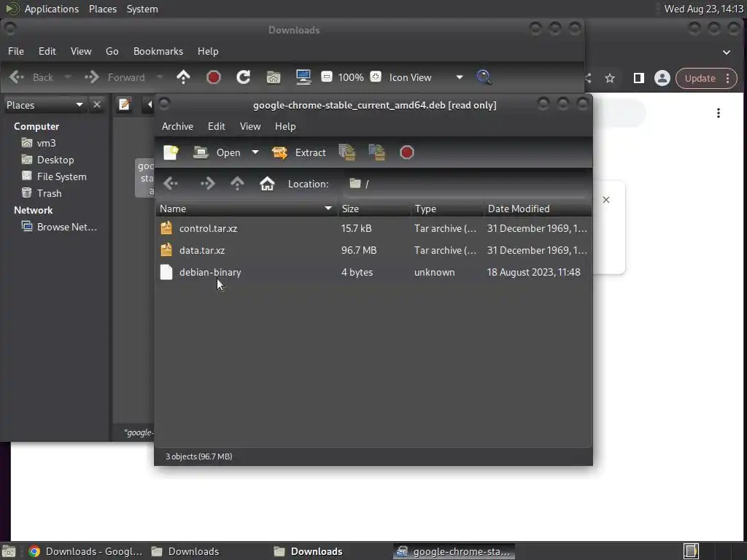Screen dimensions: 747x560
Task: Go forward in archive location history
Action: point(207,184)
